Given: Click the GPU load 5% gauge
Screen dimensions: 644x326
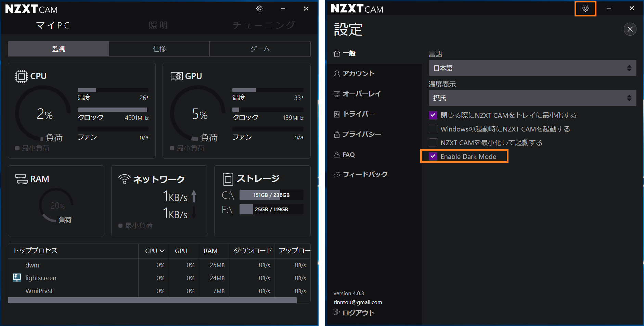Looking at the screenshot, I should (198, 113).
